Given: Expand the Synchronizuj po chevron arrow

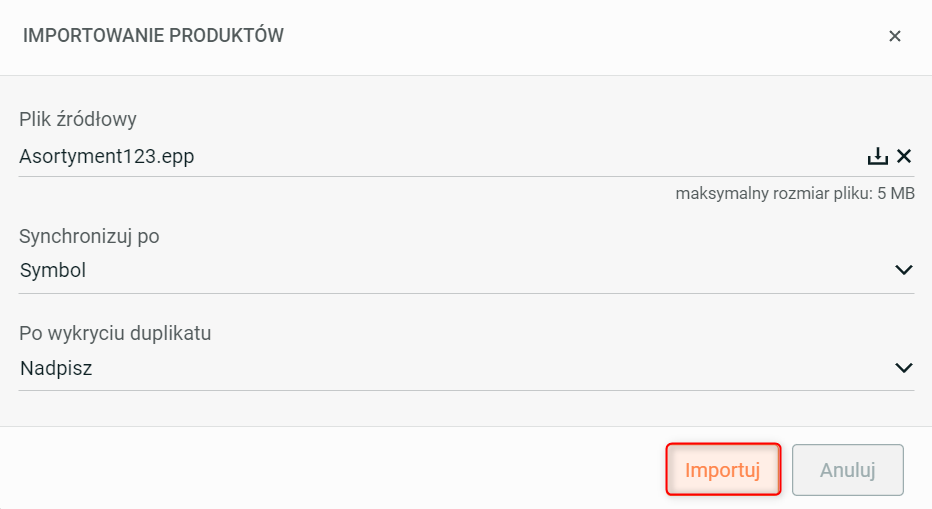Looking at the screenshot, I should 904,270.
